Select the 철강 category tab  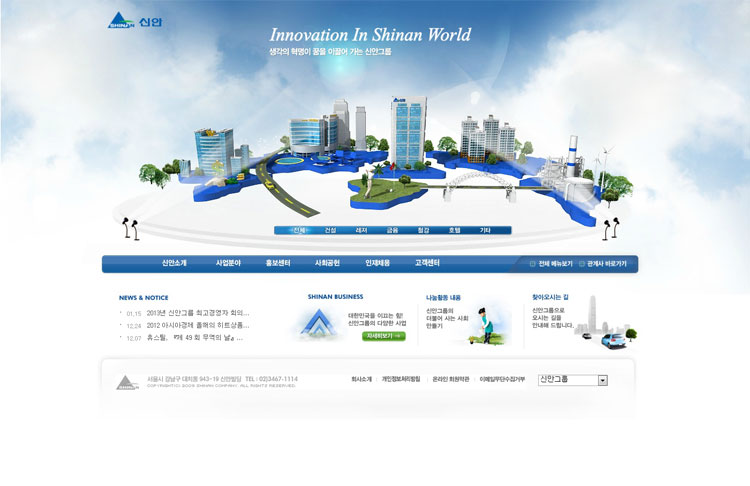coord(423,230)
